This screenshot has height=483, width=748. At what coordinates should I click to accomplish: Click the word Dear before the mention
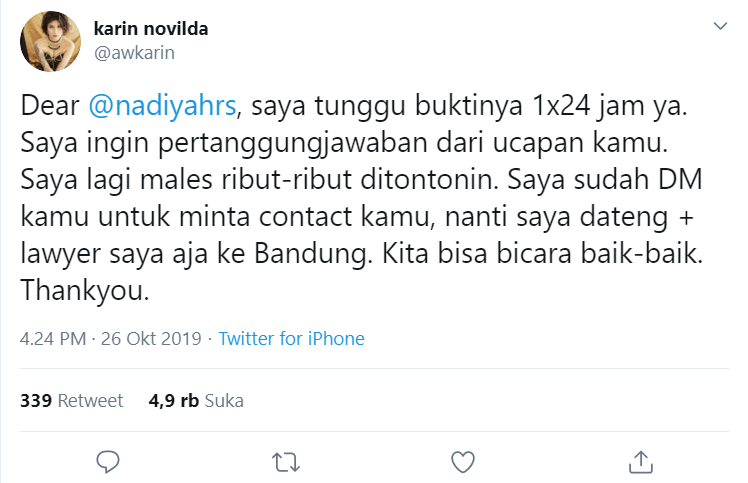(x=50, y=105)
